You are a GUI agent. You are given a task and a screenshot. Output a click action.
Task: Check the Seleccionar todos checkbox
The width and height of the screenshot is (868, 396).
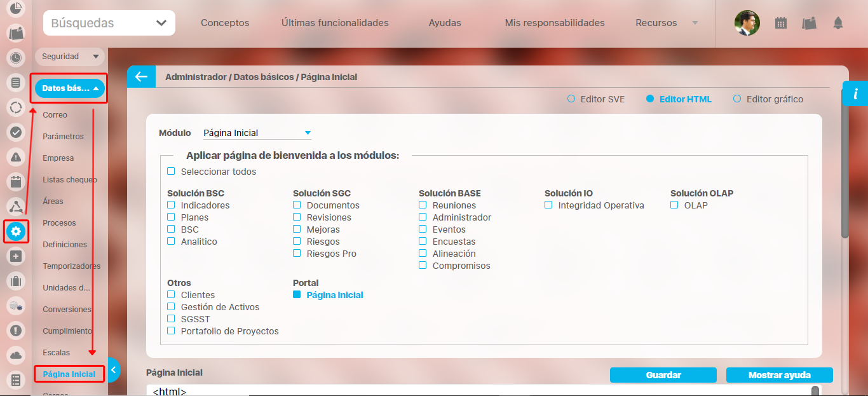(x=171, y=172)
